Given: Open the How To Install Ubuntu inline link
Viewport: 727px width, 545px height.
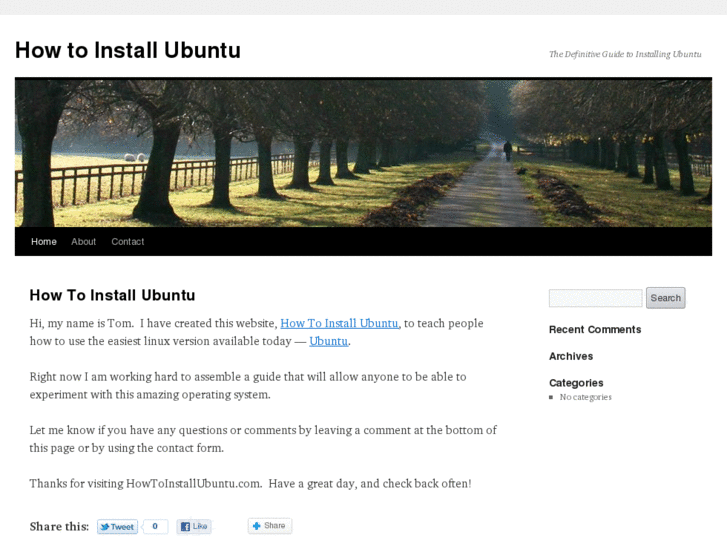Looking at the screenshot, I should [x=339, y=323].
